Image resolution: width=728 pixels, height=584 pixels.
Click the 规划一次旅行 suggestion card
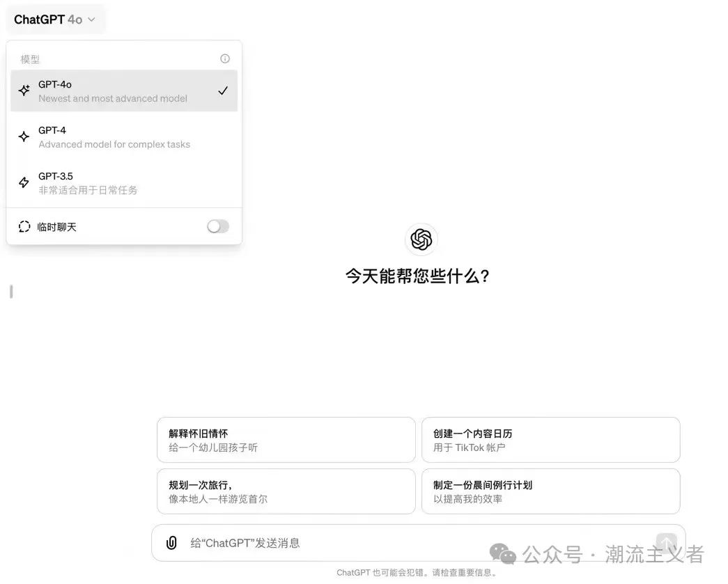286,491
